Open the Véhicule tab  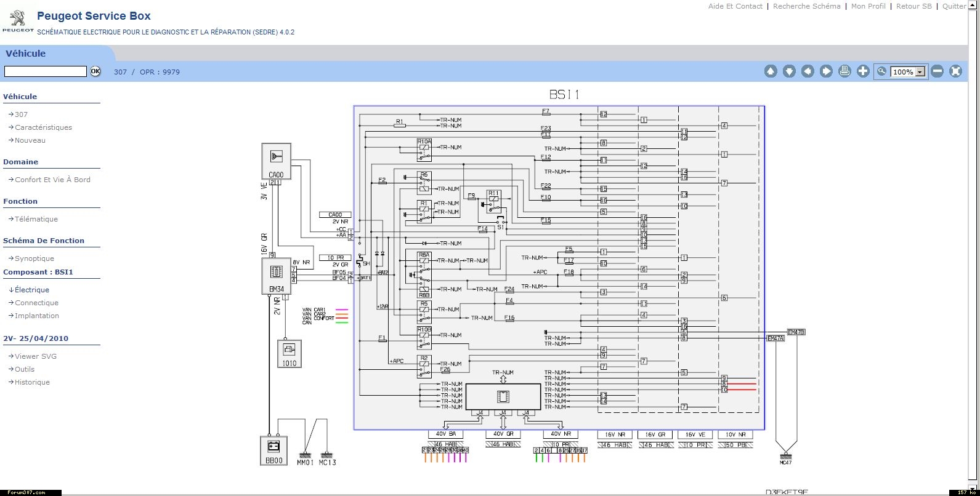(26, 54)
